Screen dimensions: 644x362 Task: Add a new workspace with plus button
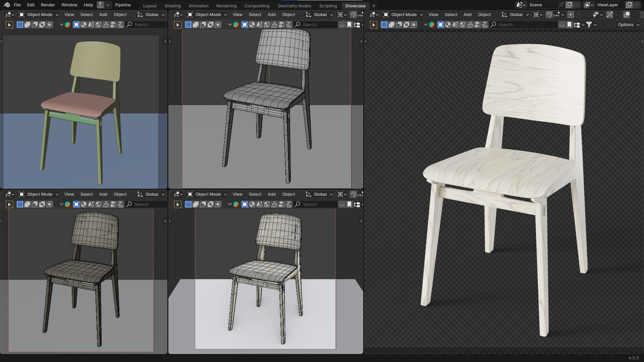[x=374, y=6]
